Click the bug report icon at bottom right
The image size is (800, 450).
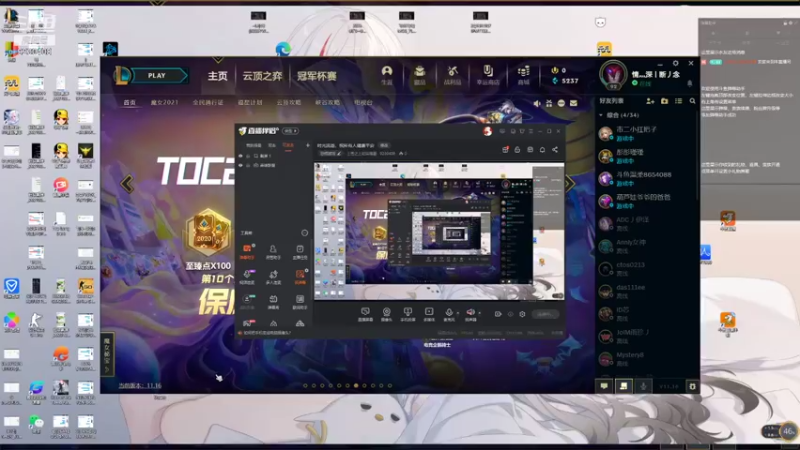[x=692, y=386]
